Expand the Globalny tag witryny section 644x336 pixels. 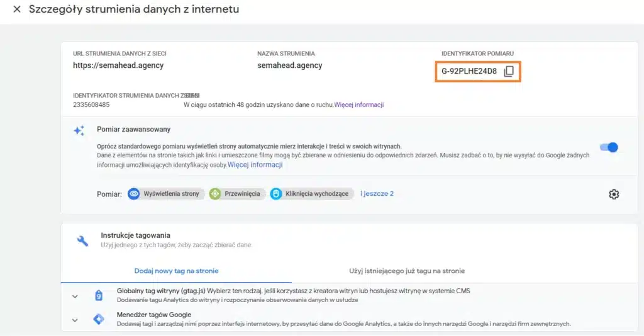point(75,296)
